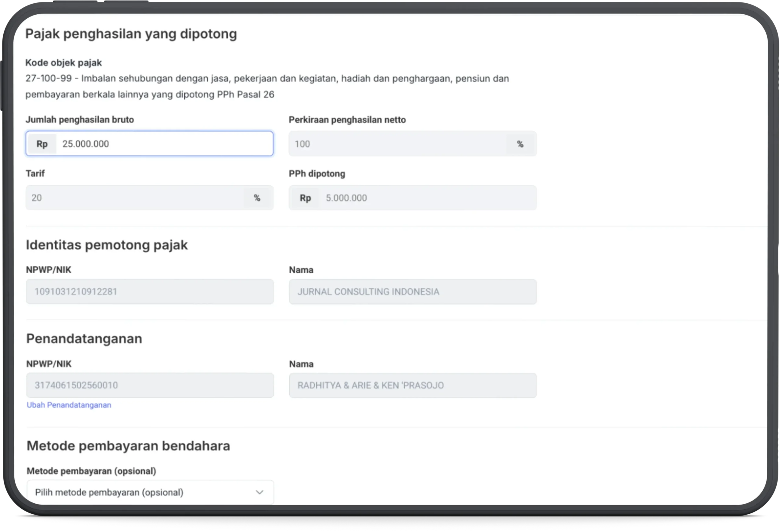Click pemotong pajak NPWP/NIK field
Screen dimensions: 780x532
click(150, 291)
